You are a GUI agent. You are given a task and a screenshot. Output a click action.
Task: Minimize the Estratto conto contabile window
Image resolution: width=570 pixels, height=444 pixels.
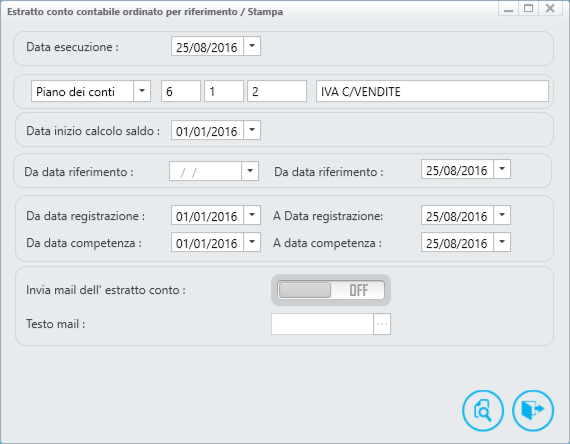click(x=509, y=8)
